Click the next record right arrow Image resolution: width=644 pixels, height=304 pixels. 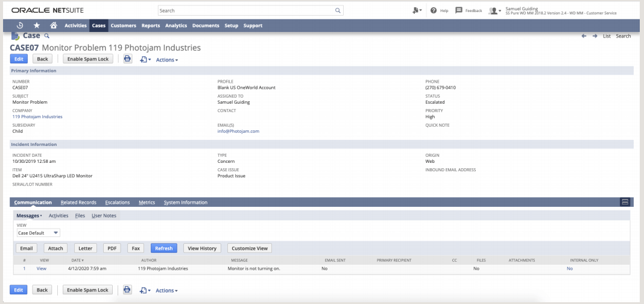click(x=595, y=36)
